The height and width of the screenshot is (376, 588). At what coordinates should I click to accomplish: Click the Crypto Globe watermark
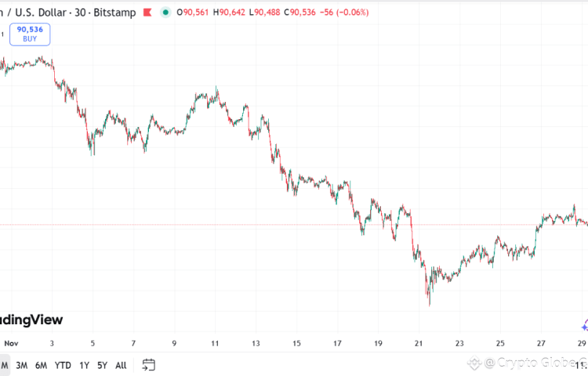click(x=533, y=363)
